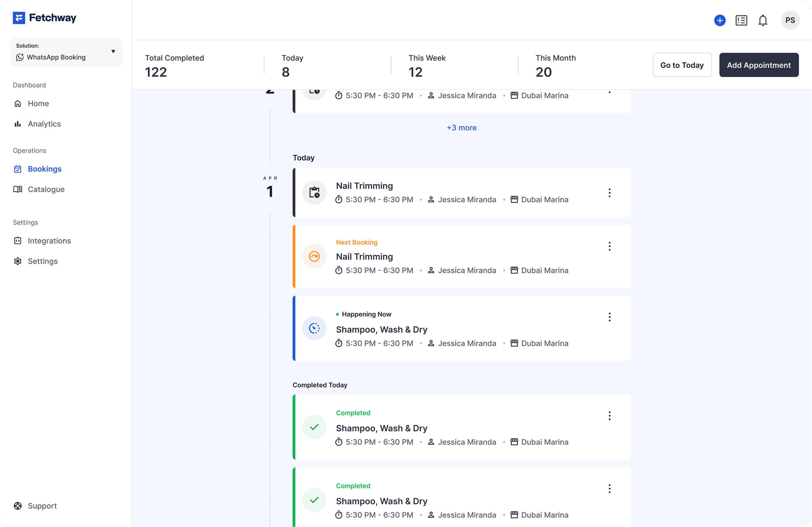Select Bookings in the Operations menu
The height and width of the screenshot is (527, 812).
(x=45, y=169)
